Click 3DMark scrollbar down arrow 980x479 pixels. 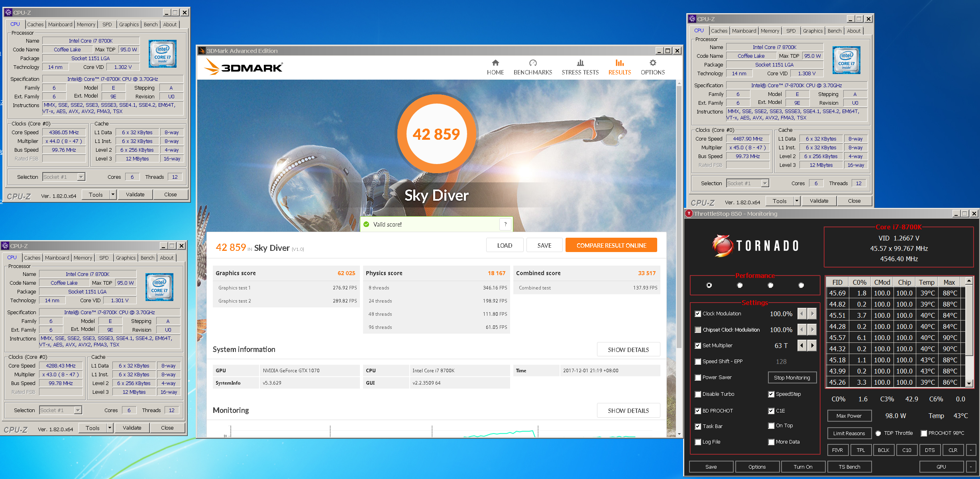coord(679,434)
